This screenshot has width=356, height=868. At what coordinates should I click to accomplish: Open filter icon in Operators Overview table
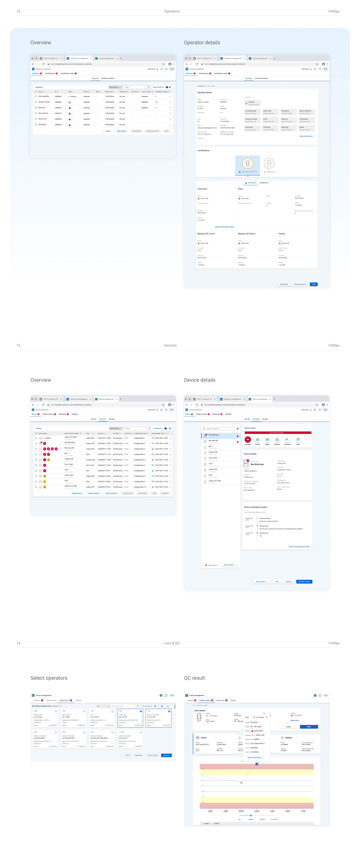[149, 87]
